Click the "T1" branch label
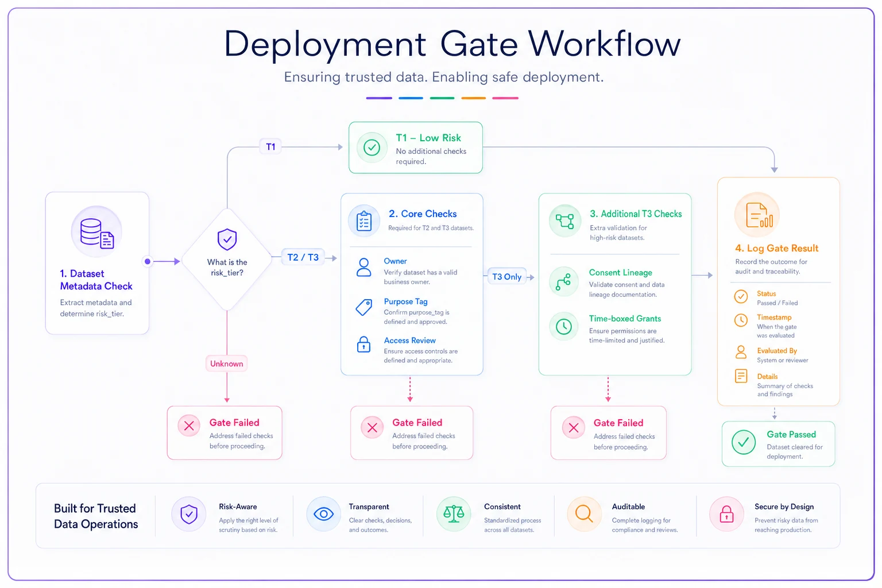This screenshot has width=882, height=588. [270, 147]
